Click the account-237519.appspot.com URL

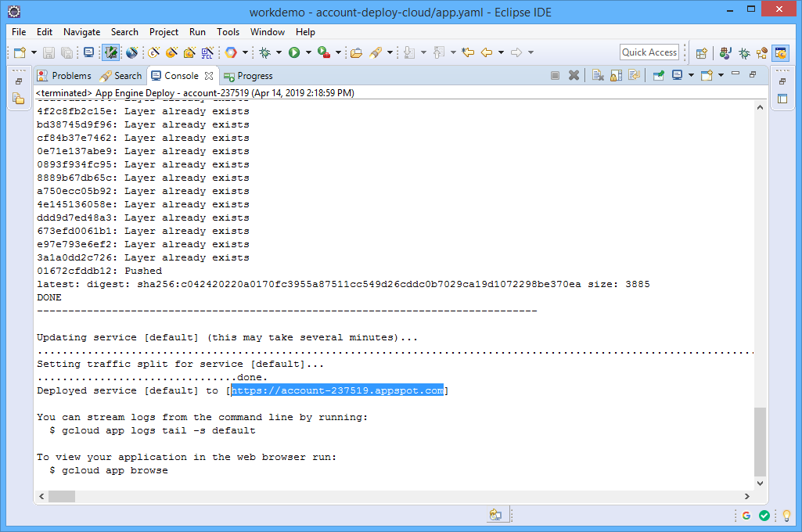tap(337, 390)
